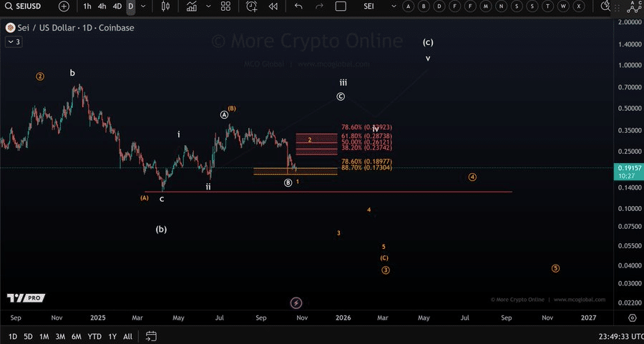Open the layout rectangle selector
Screen dimensions: 644x344
[x=341, y=6]
